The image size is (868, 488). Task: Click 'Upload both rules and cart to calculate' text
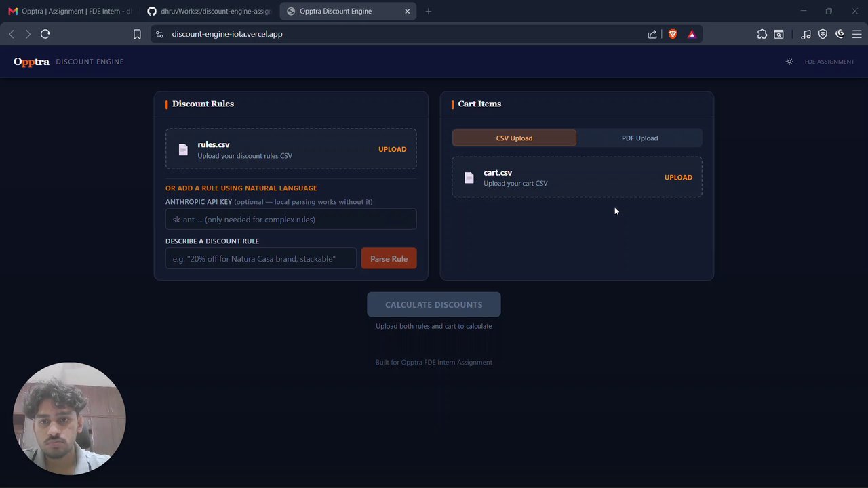(434, 326)
